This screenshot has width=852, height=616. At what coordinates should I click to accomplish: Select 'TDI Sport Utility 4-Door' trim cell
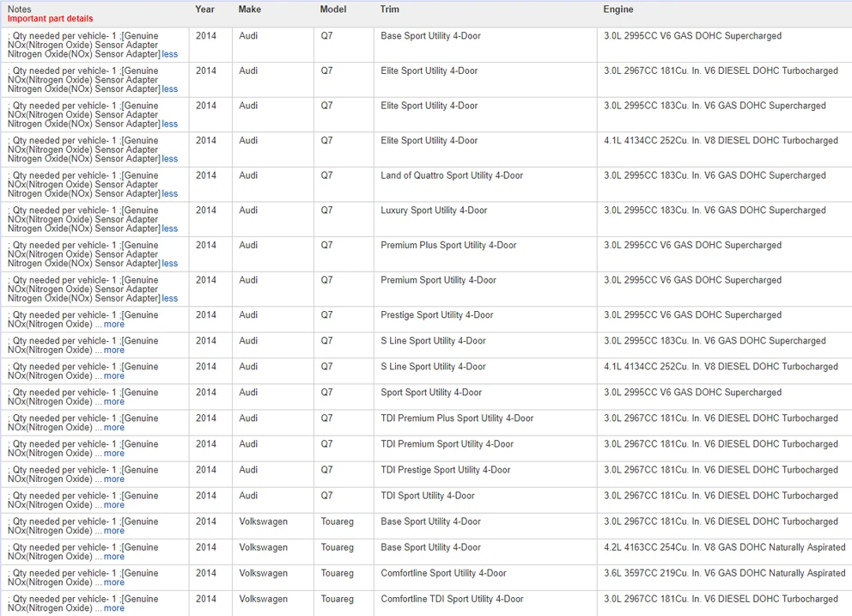point(428,496)
